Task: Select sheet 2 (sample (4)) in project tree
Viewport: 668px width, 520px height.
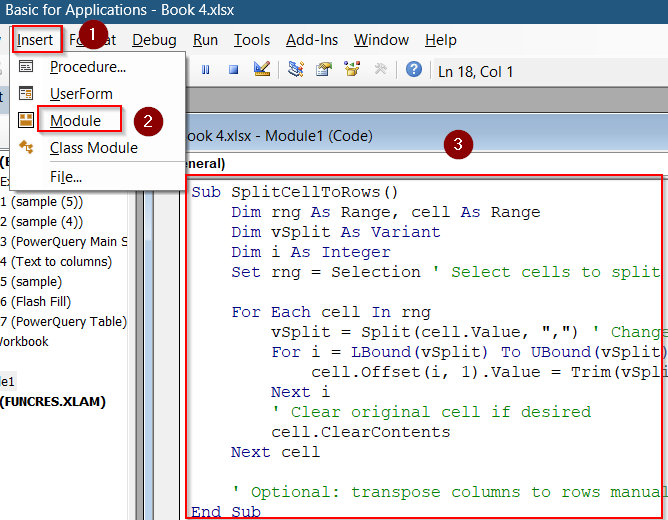Action: 42,221
